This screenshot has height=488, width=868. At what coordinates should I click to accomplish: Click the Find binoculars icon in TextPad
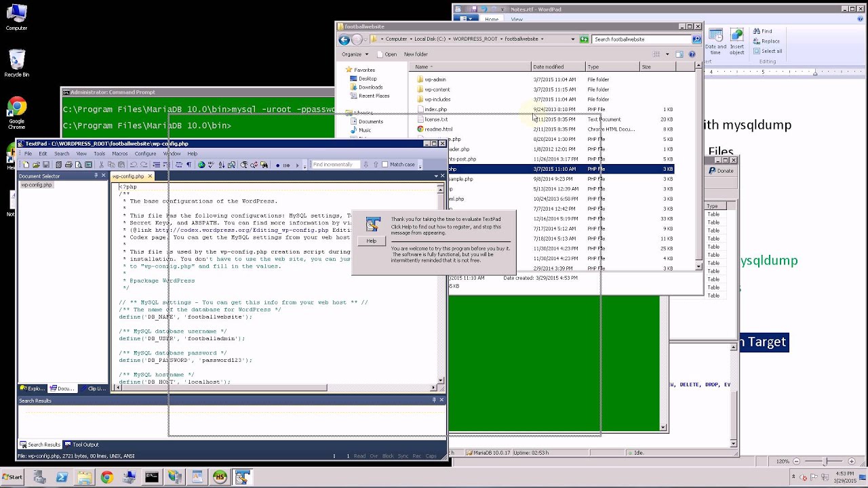(264, 165)
